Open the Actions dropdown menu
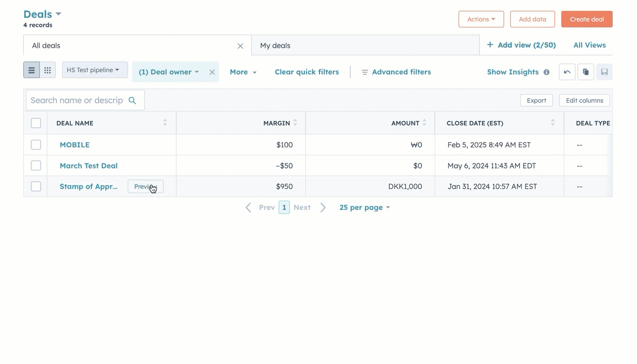Image resolution: width=637 pixels, height=364 pixels. pyautogui.click(x=481, y=19)
